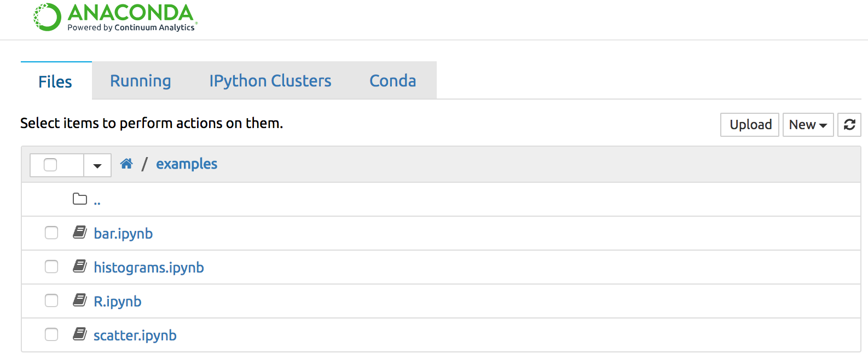Open the IPython Clusters tab
This screenshot has height=359, width=868.
tap(270, 80)
